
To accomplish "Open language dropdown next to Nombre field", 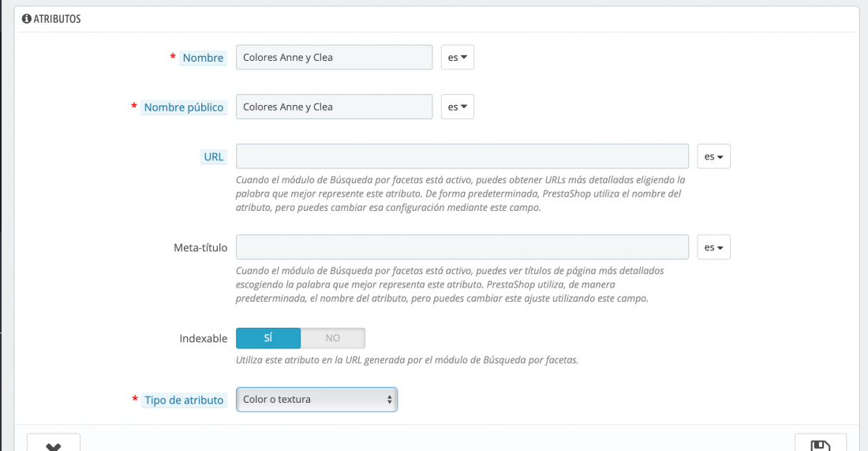I will click(x=457, y=57).
